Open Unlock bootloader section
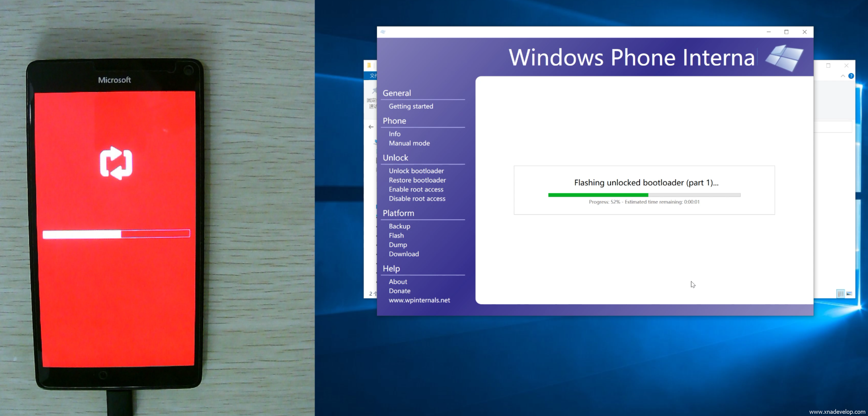Screen dimensions: 868x416 (x=416, y=171)
